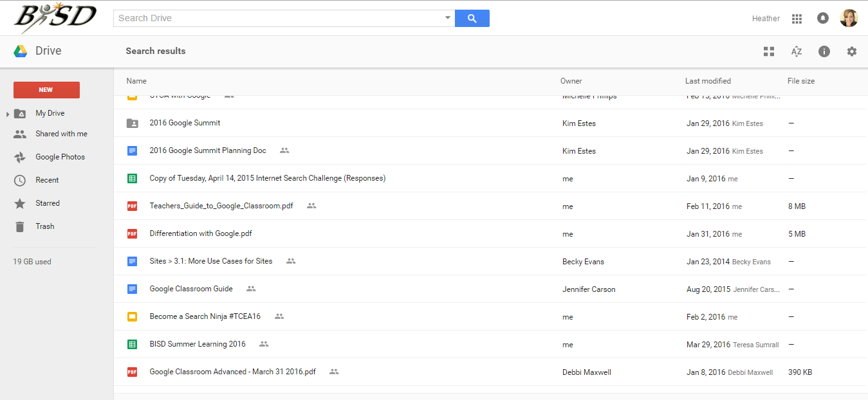The image size is (868, 400).
Task: Click the 2016 Google Summit shared folder icon
Action: point(132,123)
